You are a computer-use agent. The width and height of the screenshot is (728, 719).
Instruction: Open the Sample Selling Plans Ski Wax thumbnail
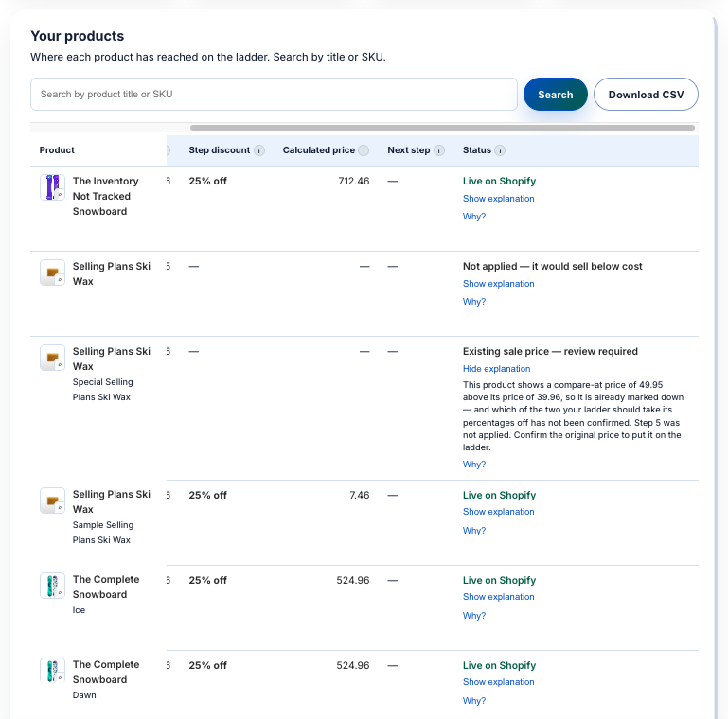tap(52, 500)
